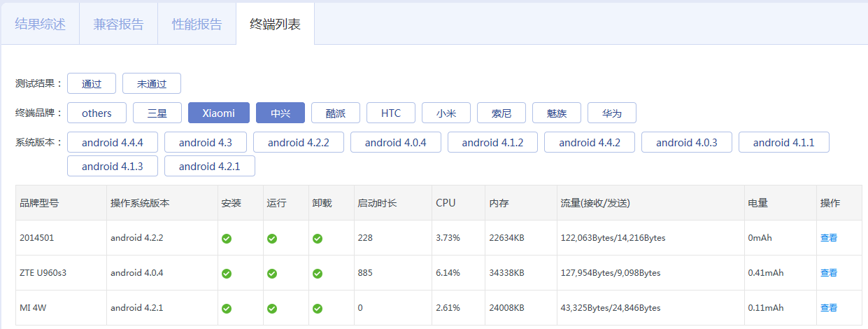Click install checkmark in the MI 4W row

(227, 308)
